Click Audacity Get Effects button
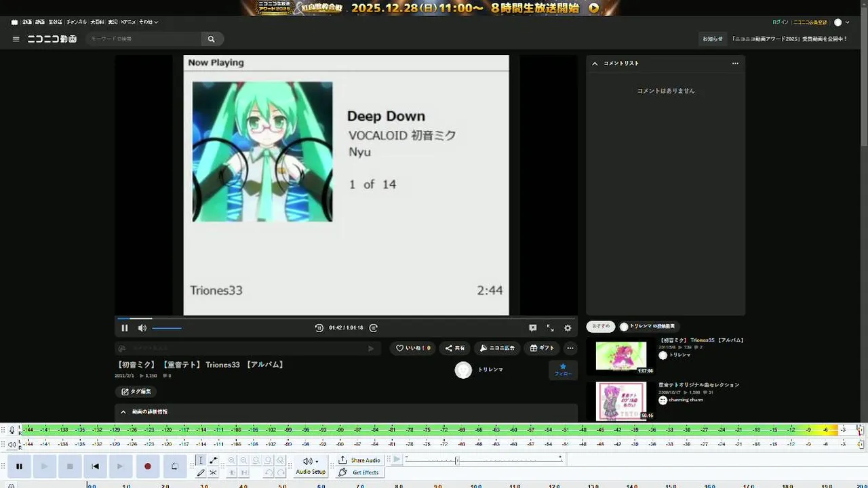This screenshot has height=488, width=868. tap(359, 472)
